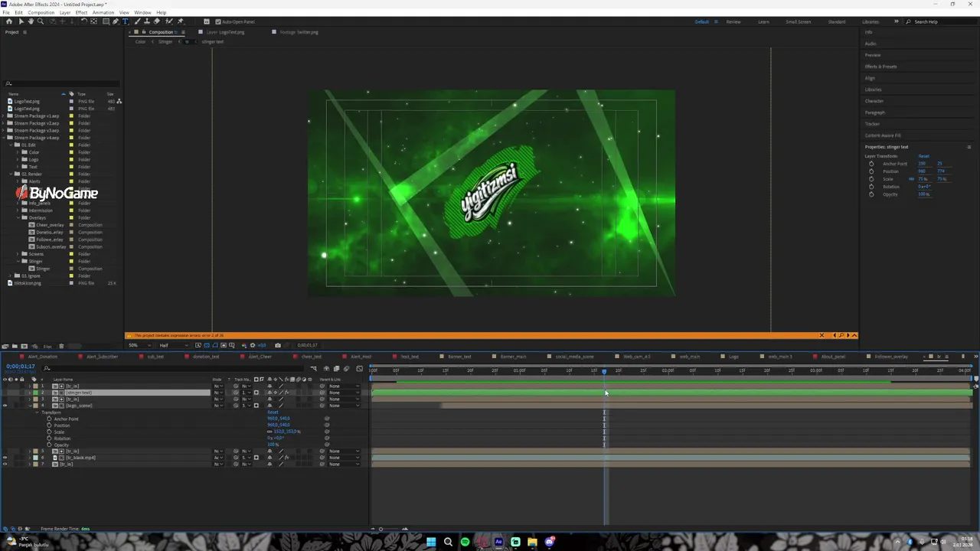Viewport: 980px width, 551px height.
Task: Switch to the Layer LogoText.png viewer tab
Action: point(225,32)
